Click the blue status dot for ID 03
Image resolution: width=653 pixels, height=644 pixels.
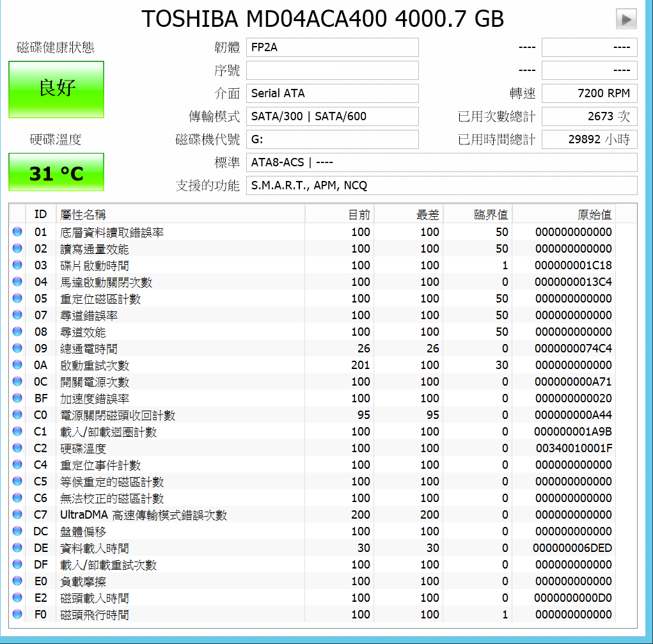(17, 265)
